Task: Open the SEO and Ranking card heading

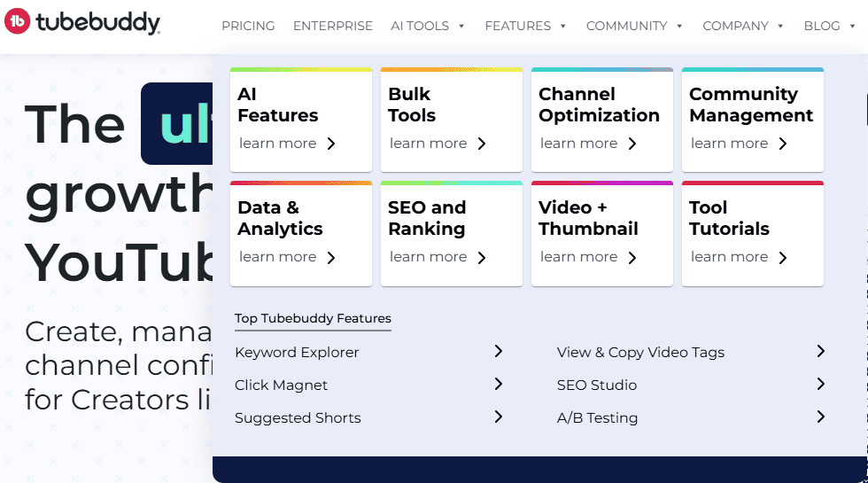Action: pos(427,218)
